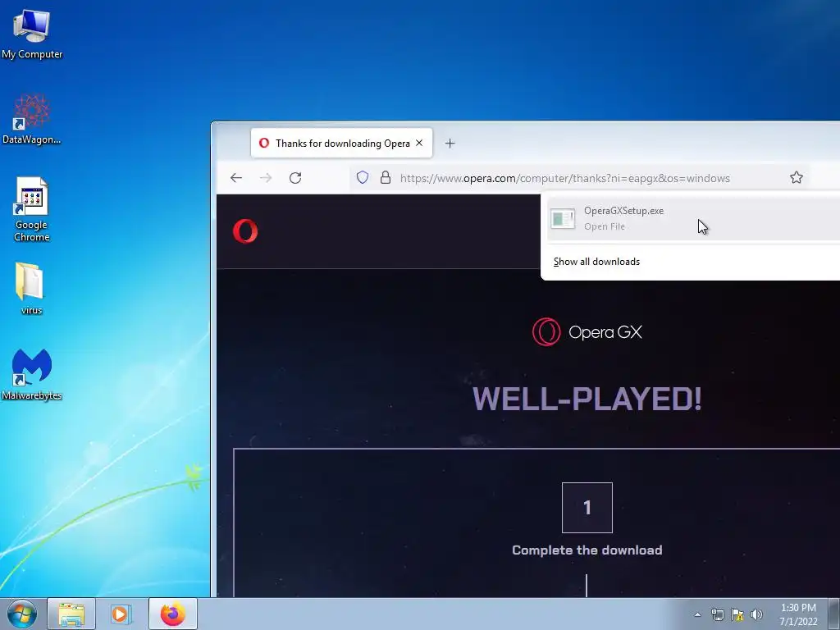Show all downloads in the panel

click(596, 262)
